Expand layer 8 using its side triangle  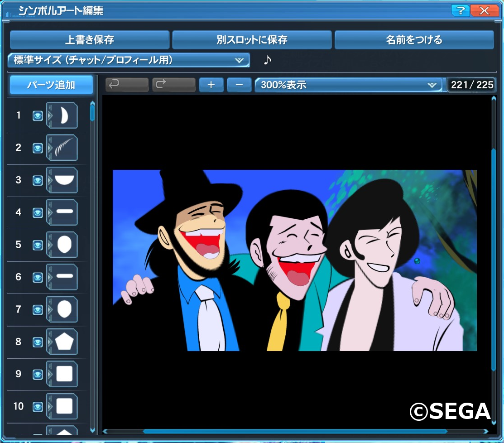[49, 342]
